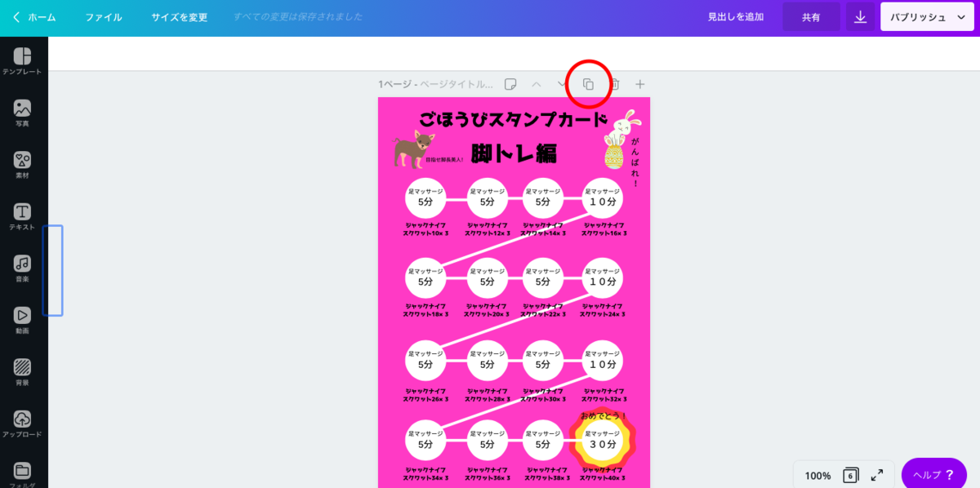Open the ヘルプ (Help) button

pos(933,473)
